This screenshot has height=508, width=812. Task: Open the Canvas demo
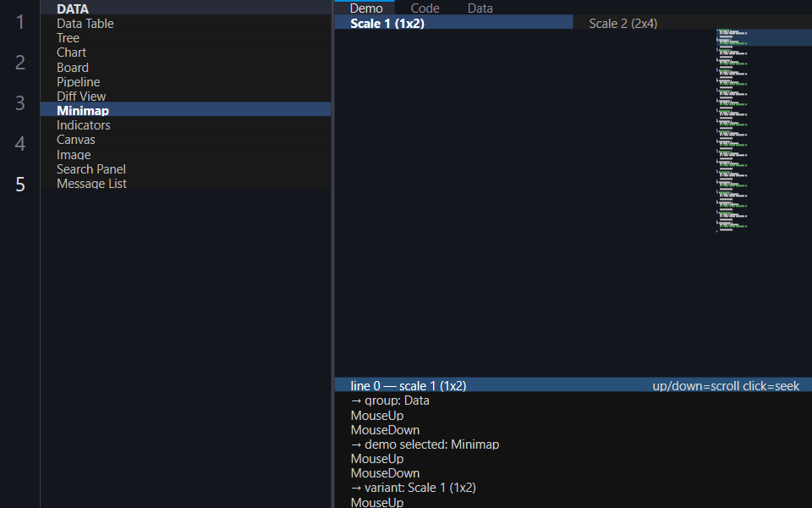[185, 140]
